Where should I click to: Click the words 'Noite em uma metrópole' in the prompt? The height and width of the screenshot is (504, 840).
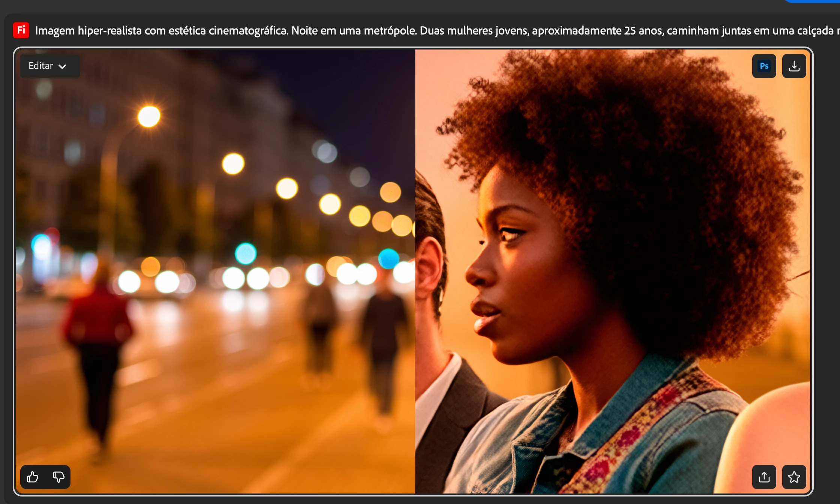354,30
